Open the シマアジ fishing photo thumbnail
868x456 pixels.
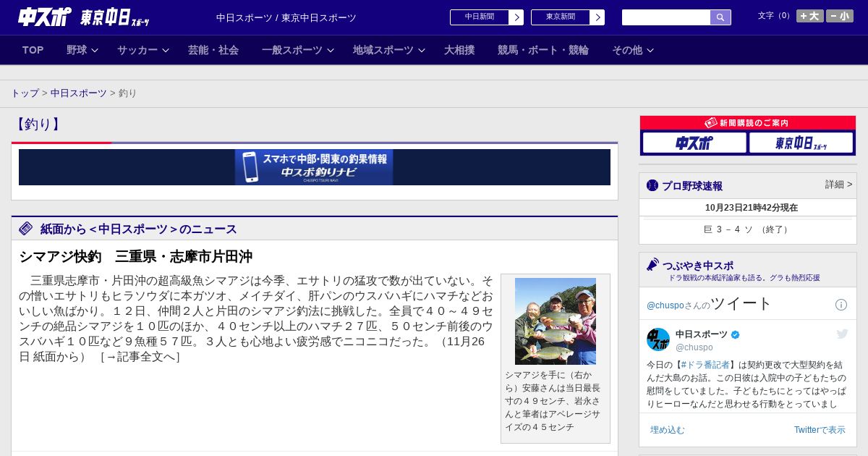[556, 321]
